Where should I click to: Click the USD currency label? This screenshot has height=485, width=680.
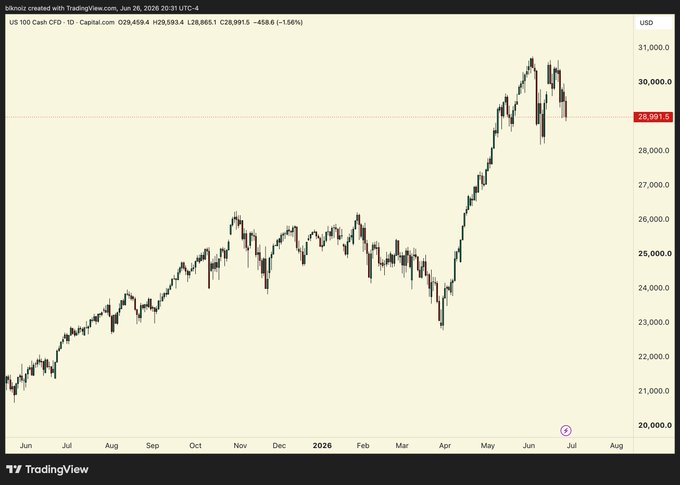[646, 23]
